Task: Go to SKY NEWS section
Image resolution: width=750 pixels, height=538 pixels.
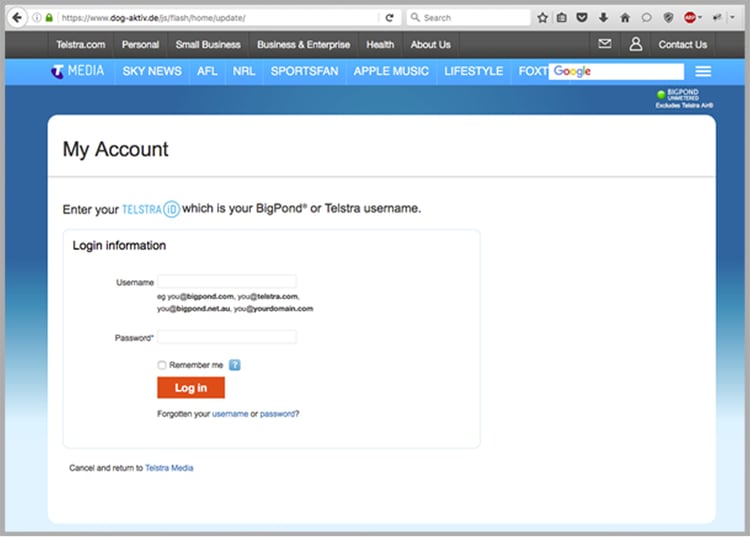Action: pyautogui.click(x=152, y=71)
